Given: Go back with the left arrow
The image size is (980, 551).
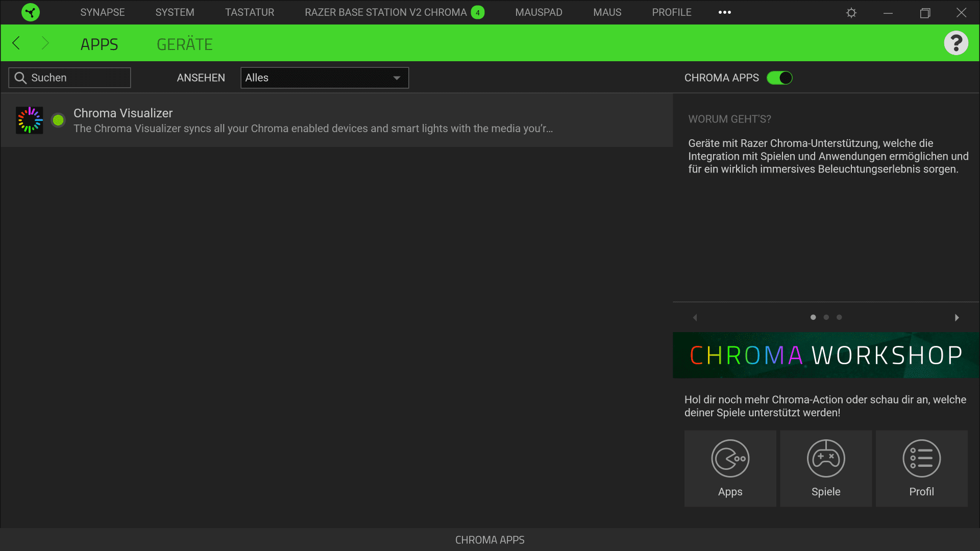Looking at the screenshot, I should pos(16,43).
